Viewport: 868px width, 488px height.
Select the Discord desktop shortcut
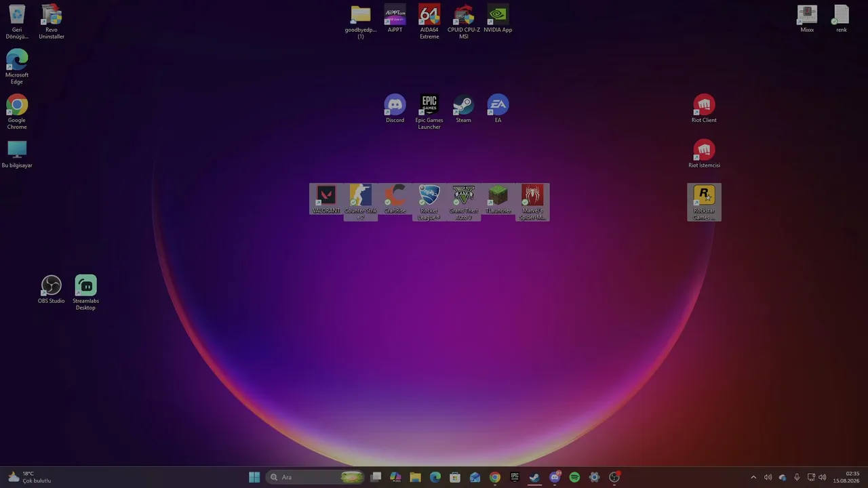[x=395, y=109]
